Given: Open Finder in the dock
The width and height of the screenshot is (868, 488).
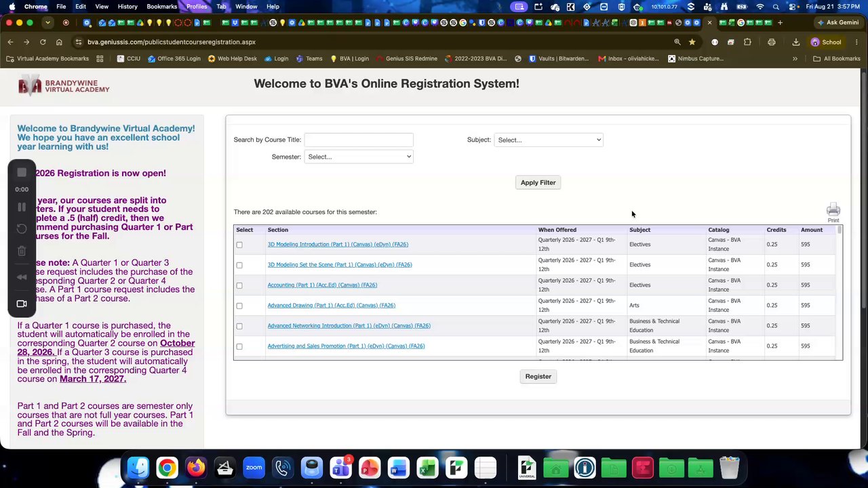Looking at the screenshot, I should 138,468.
